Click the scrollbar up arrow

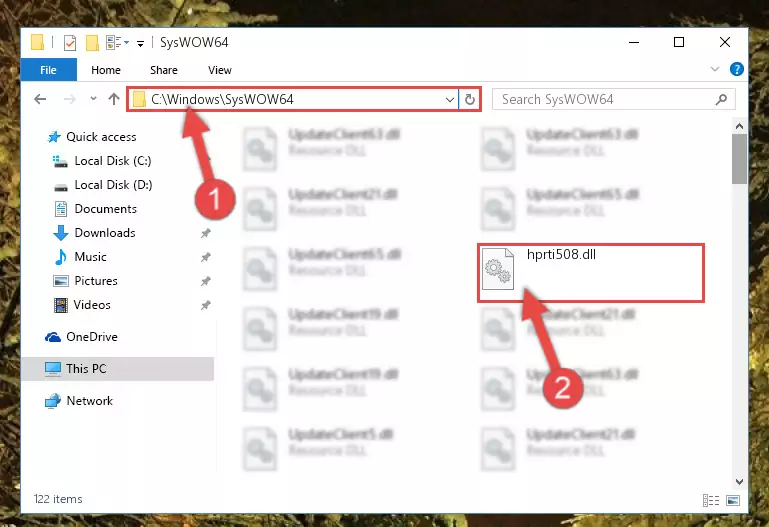pos(739,126)
